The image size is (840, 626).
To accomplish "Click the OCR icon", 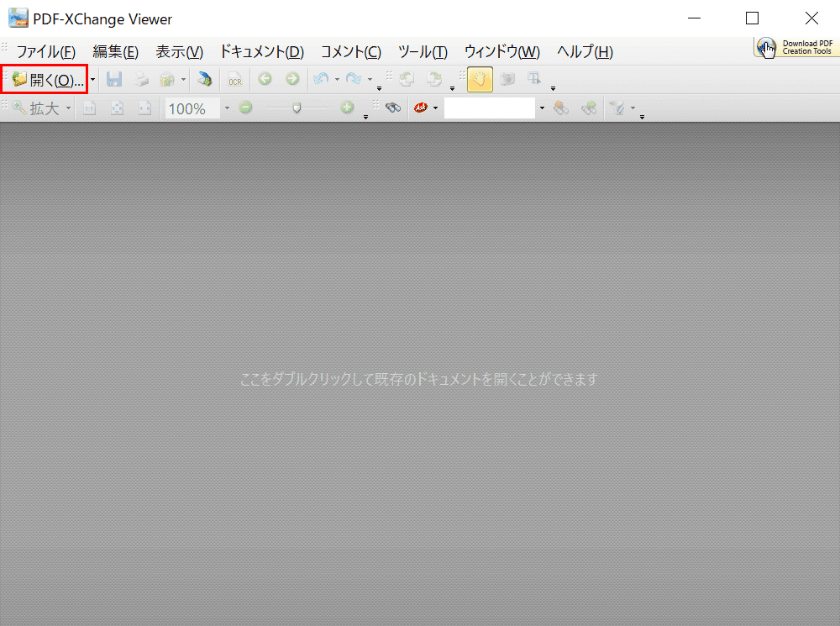I will (234, 79).
